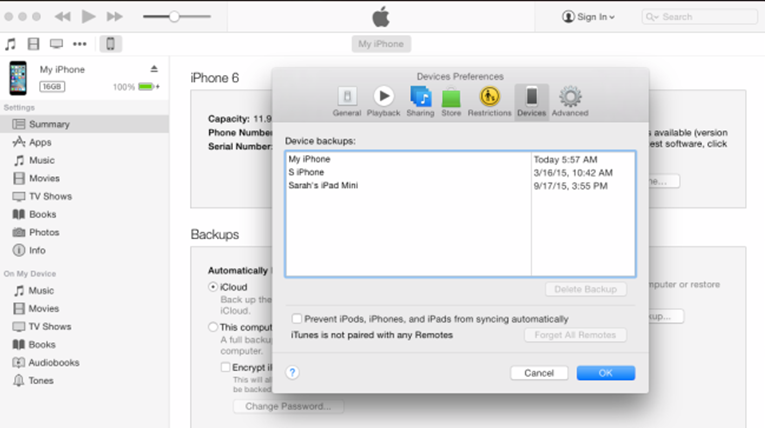Switch to Movies library icon
This screenshot has width=765, height=428.
pos(33,44)
